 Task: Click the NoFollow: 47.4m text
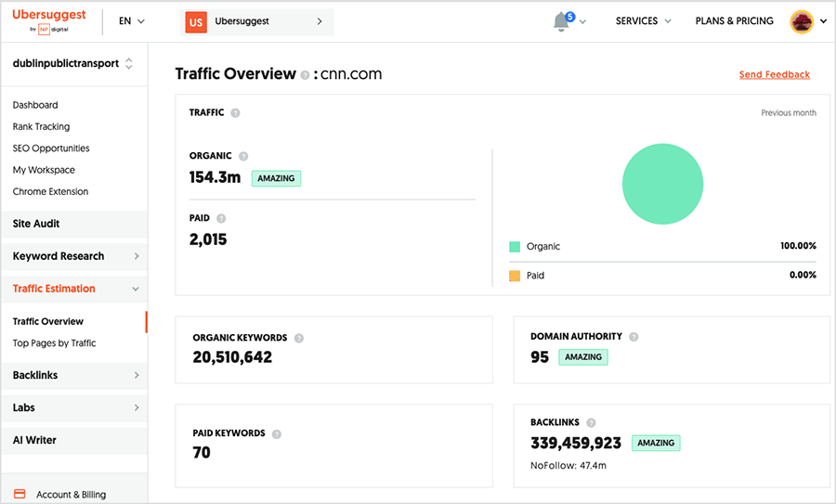568,466
